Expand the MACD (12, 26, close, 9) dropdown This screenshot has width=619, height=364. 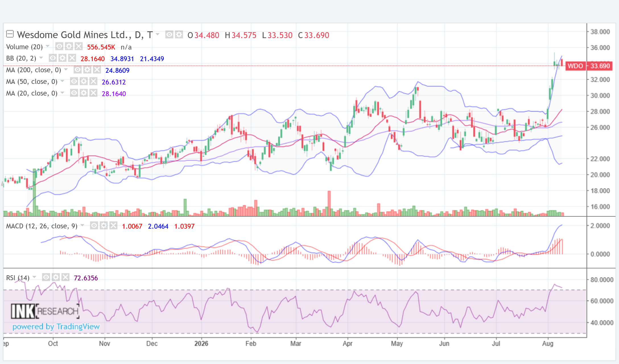click(x=82, y=225)
